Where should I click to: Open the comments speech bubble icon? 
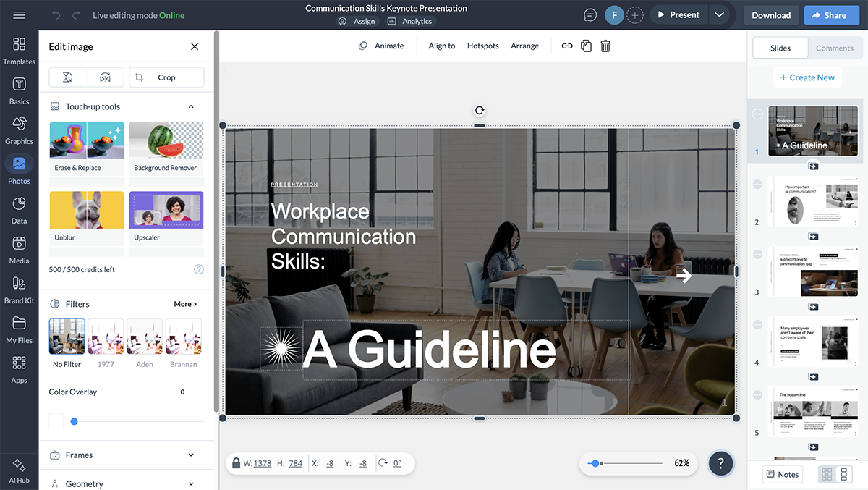(590, 15)
